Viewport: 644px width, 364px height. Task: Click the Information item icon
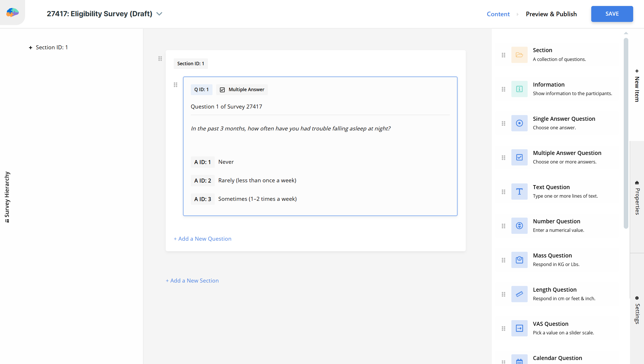pyautogui.click(x=519, y=89)
